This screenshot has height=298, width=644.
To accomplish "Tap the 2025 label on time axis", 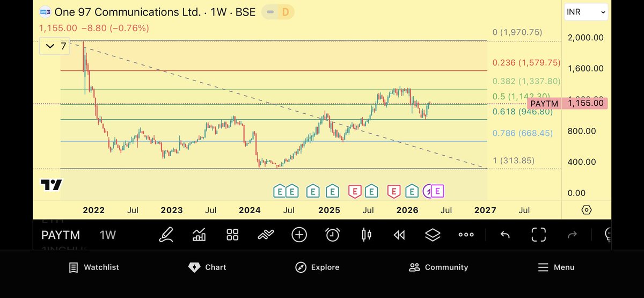I will coord(330,210).
